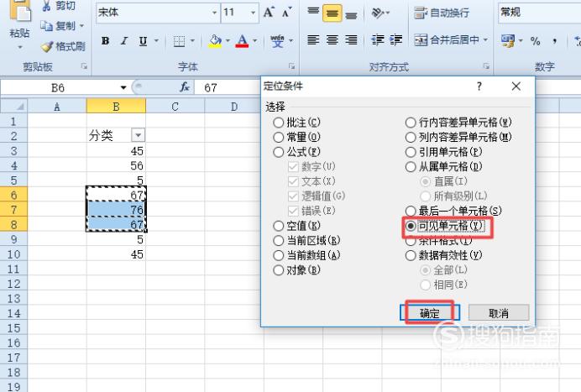Open the Font group dialog launcher
581x392 pixels.
[x=292, y=66]
